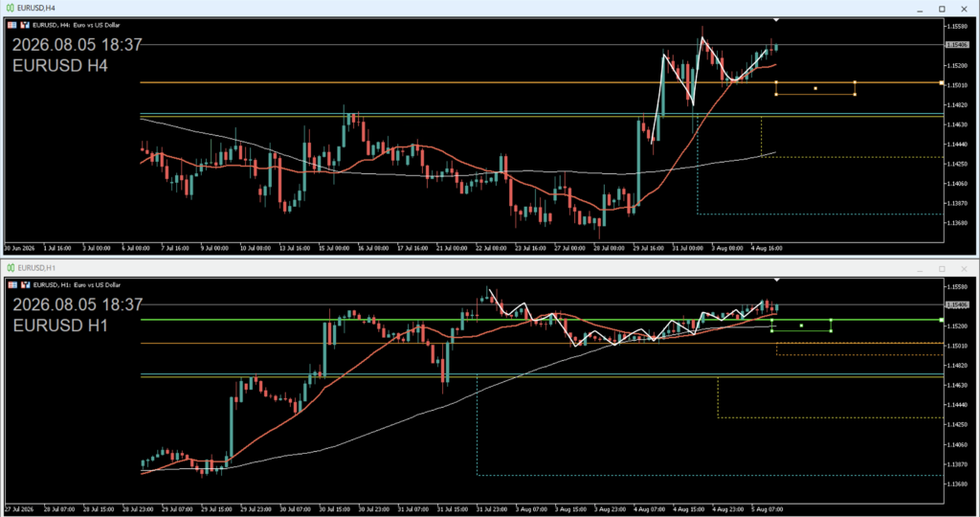This screenshot has height=517, width=980.
Task: Close the EURUSD,H4 chart window
Action: [964, 9]
